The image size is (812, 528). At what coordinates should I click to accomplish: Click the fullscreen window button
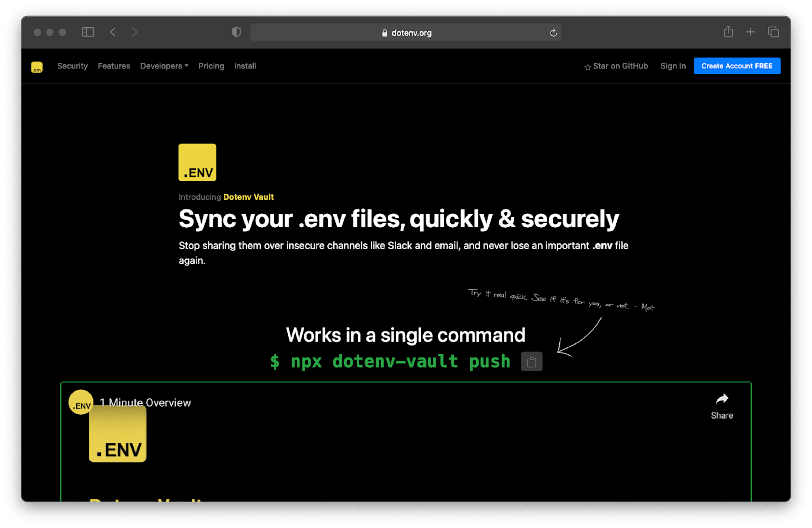[62, 32]
